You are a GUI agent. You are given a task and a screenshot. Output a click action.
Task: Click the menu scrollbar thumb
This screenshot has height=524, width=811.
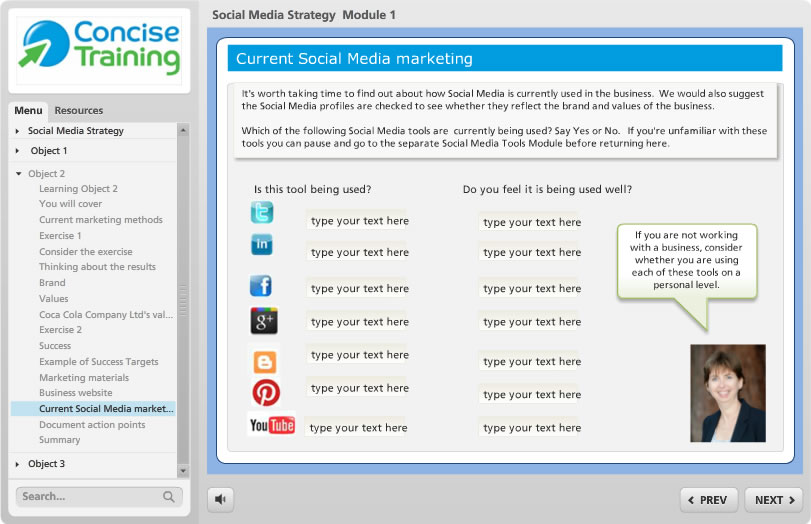(x=183, y=300)
